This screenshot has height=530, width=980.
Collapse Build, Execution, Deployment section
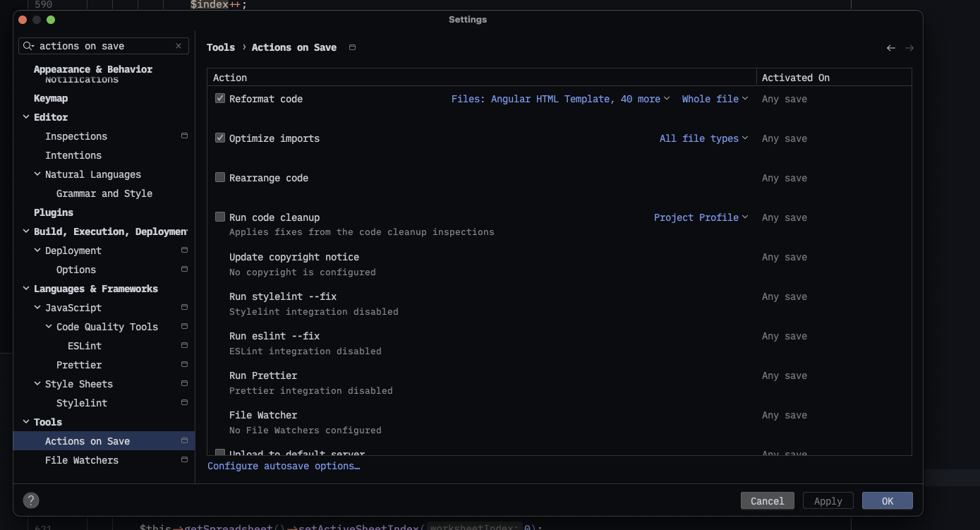point(26,231)
